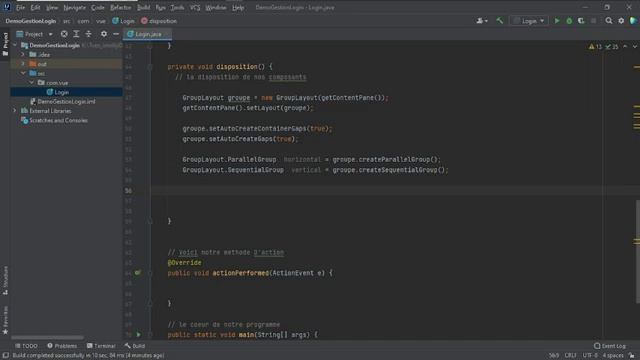Click CRLF line separator in status bar
This screenshot has width=640, height=360.
(570, 356)
